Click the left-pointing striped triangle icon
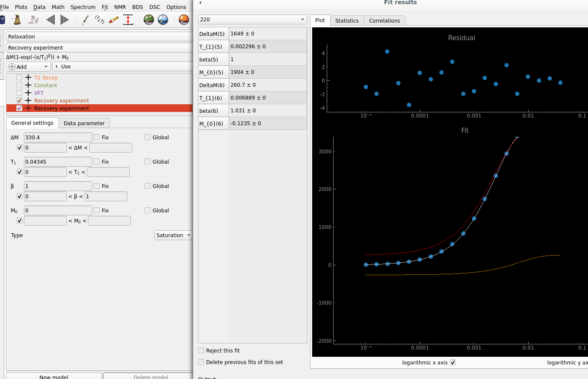Screen dimensions: 588x379 [50, 20]
